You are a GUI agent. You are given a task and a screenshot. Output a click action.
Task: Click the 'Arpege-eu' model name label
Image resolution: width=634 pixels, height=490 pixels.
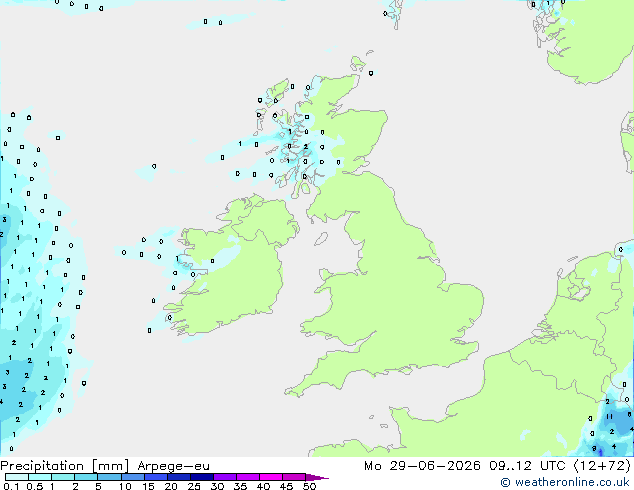tap(173, 466)
